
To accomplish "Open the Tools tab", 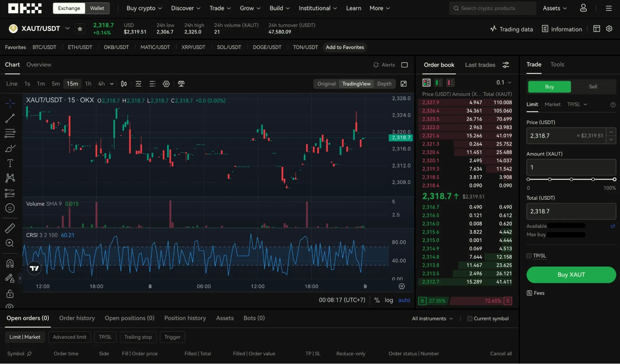I will 557,64.
